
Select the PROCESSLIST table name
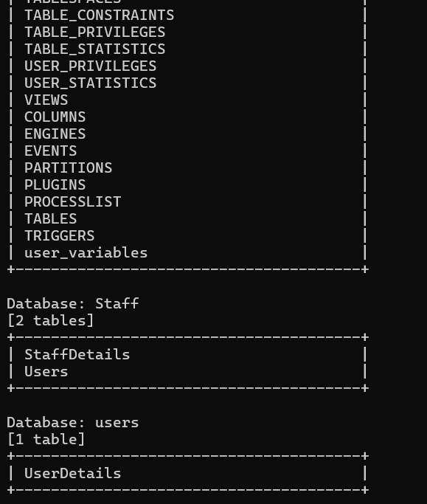pyautogui.click(x=72, y=202)
